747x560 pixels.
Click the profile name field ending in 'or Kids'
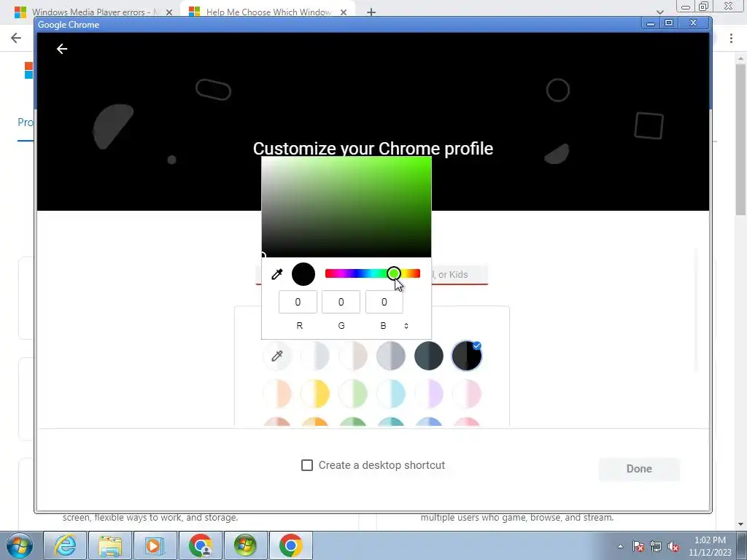(460, 275)
